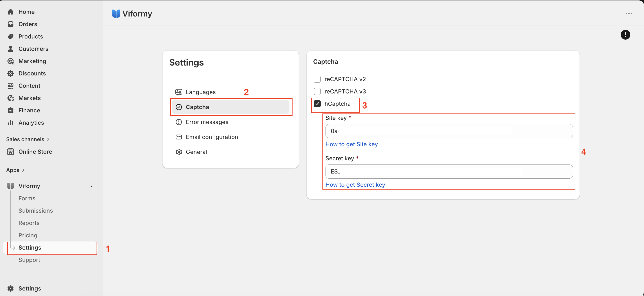Image resolution: width=644 pixels, height=296 pixels.
Task: Expand the Apps section chevron
Action: (23, 170)
